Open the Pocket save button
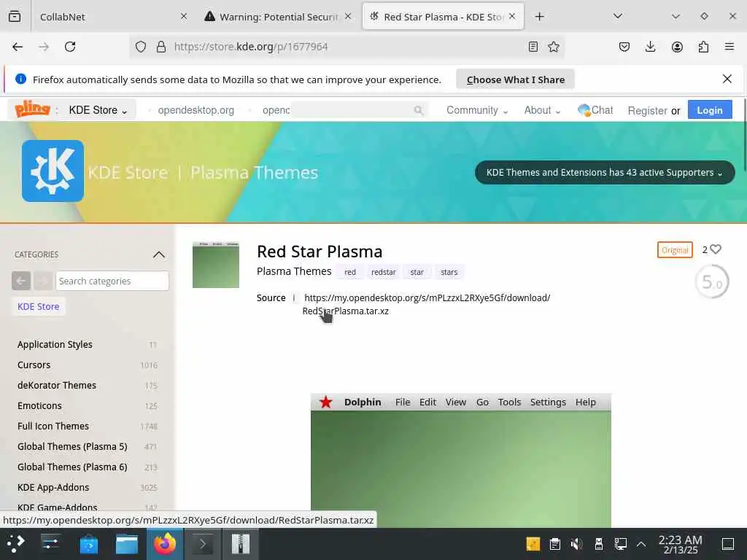 click(x=624, y=47)
